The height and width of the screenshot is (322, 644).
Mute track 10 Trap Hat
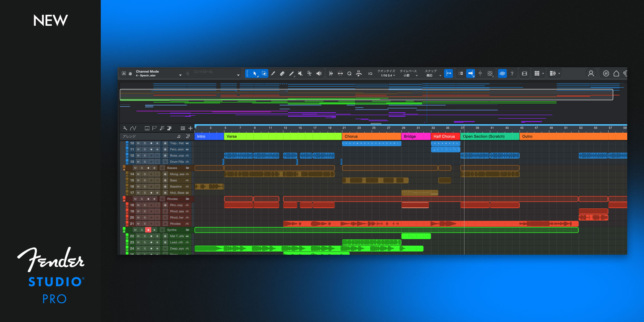point(138,143)
